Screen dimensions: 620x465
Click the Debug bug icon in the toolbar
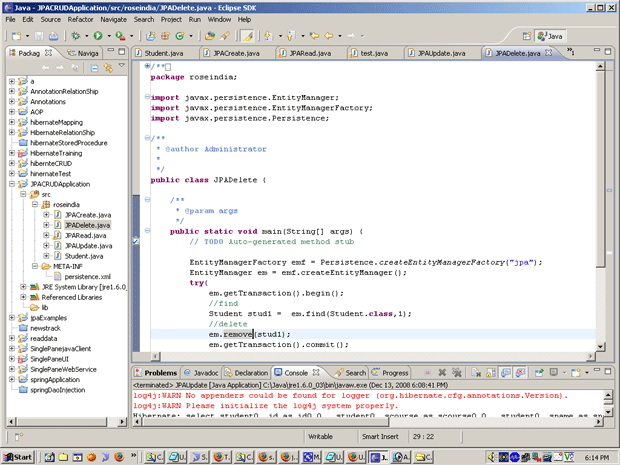tap(74, 35)
